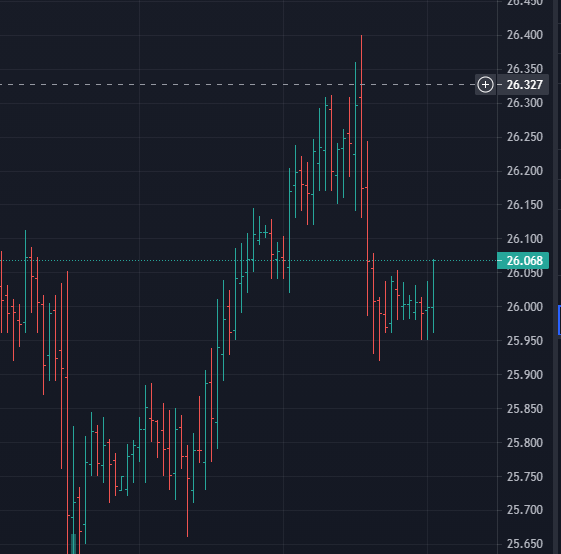The image size is (561, 554).
Task: Select the last green bar reaching 26.068
Action: [433, 296]
